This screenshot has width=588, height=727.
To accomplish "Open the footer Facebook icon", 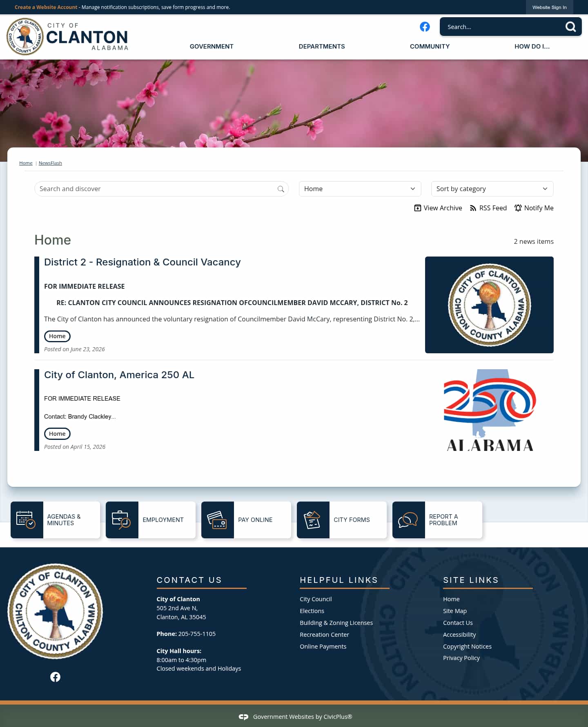I will click(55, 677).
